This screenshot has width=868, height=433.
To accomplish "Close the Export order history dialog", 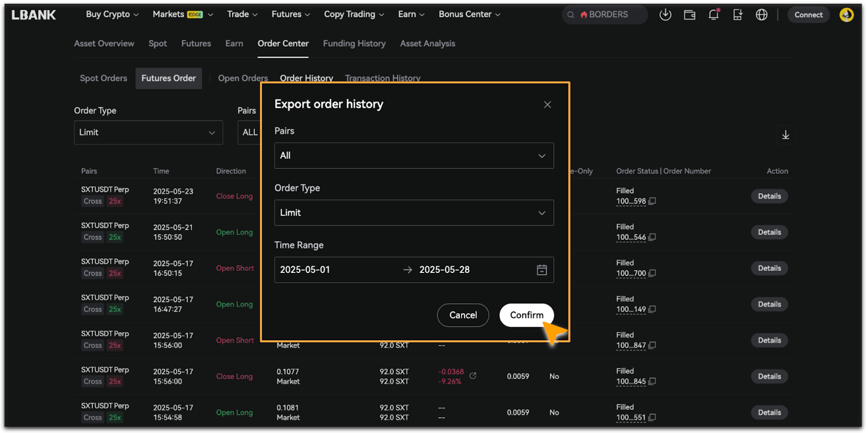I will point(547,105).
